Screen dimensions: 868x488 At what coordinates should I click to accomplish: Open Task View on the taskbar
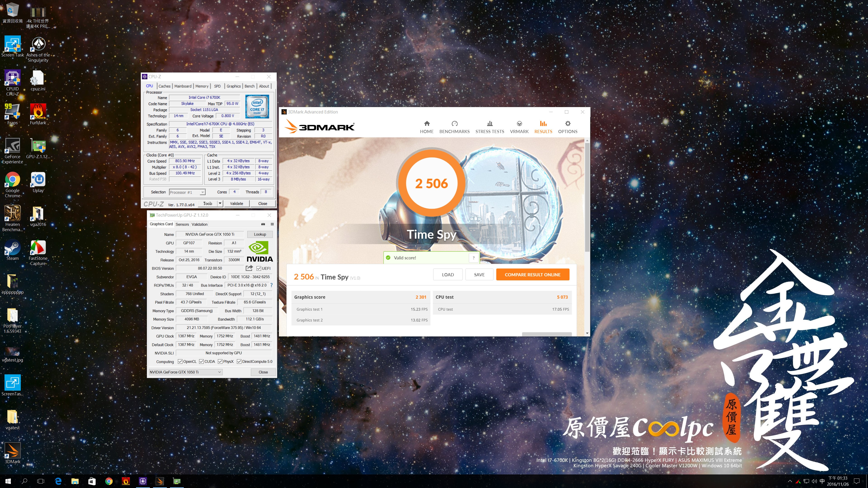(x=40, y=481)
